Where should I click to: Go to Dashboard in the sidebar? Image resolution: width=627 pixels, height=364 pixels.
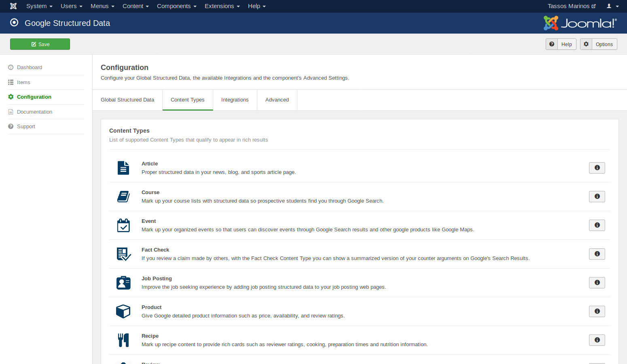point(29,68)
